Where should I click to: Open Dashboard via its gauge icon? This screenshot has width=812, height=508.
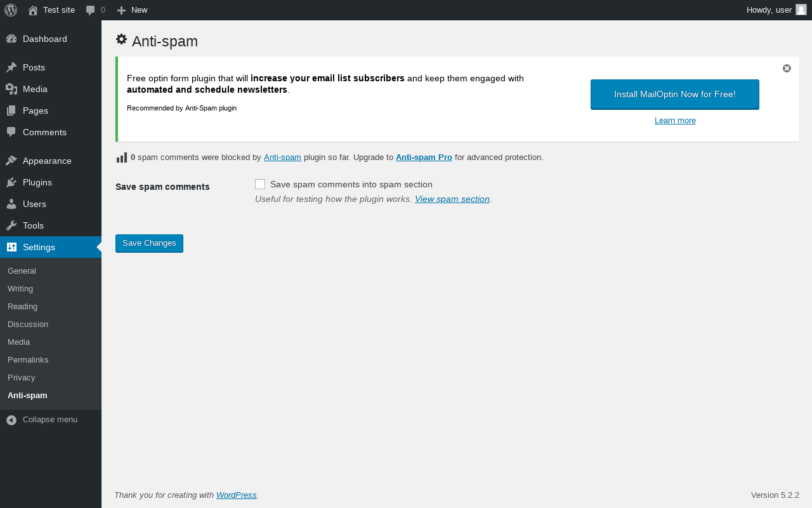(11, 39)
